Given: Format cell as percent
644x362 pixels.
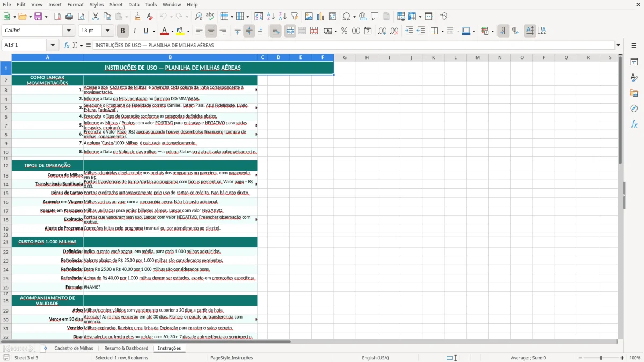Looking at the screenshot, I should [x=344, y=31].
